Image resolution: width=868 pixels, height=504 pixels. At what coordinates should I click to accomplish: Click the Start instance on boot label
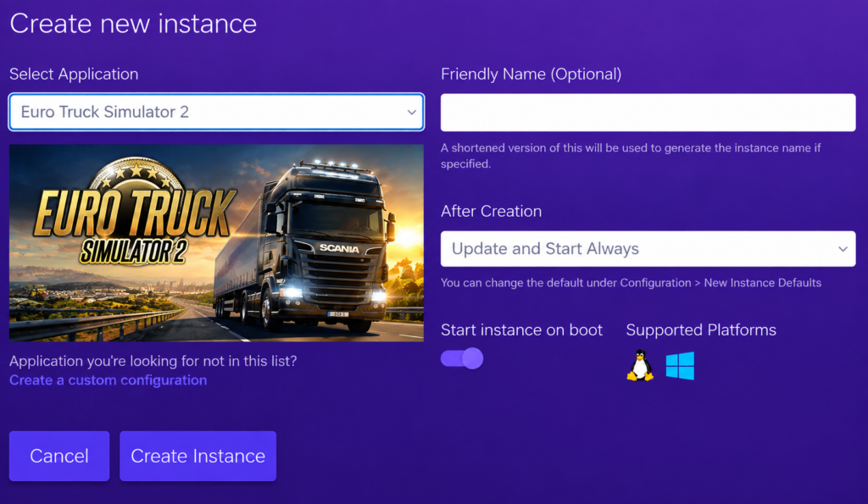[521, 330]
